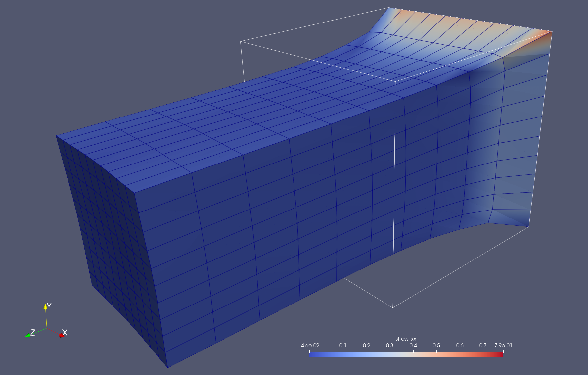Screen dimensions: 588x375
Task: Click the X label on orientation axes
Action: point(65,332)
